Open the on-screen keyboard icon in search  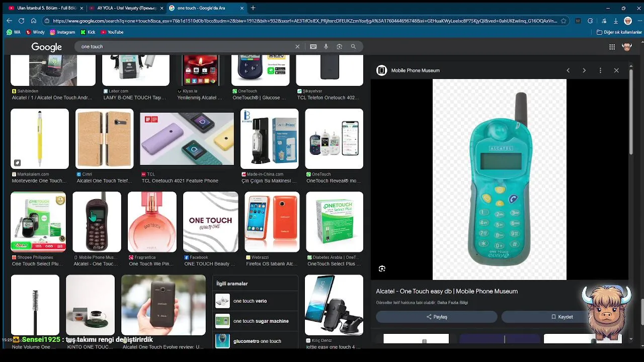(313, 46)
